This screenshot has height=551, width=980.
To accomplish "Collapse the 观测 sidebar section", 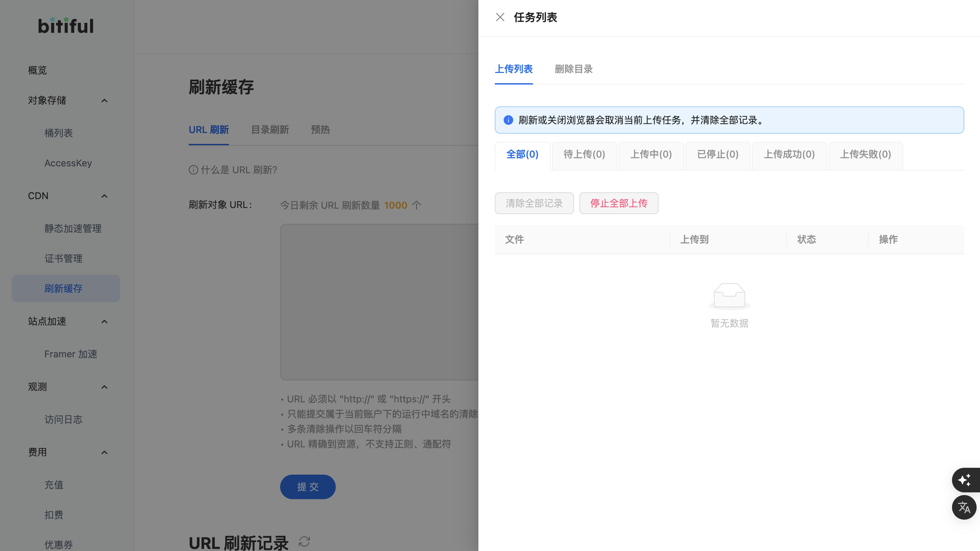I will point(105,387).
